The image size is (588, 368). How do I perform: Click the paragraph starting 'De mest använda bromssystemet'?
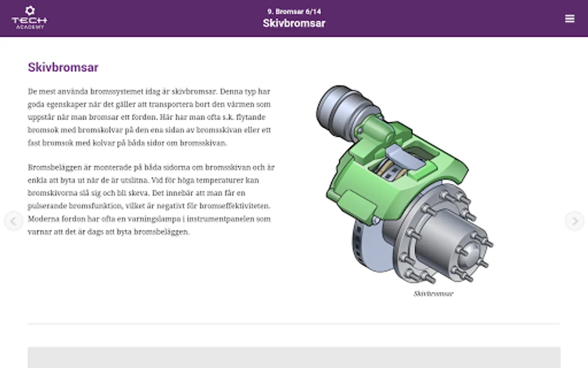pos(149,117)
